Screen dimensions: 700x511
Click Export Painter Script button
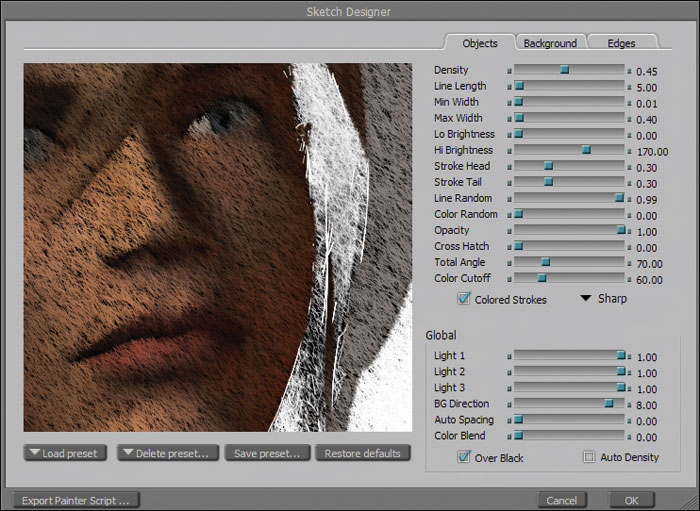pyautogui.click(x=76, y=500)
